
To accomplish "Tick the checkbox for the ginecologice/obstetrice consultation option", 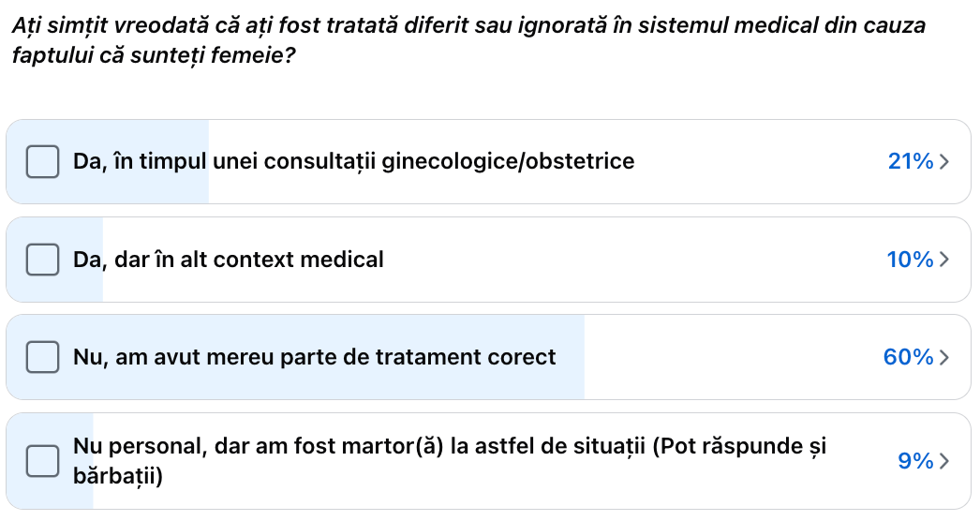I will point(42,161).
